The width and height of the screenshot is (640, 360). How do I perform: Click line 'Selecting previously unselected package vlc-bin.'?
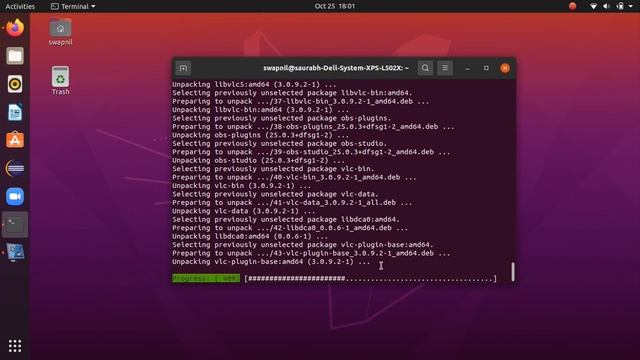273,169
